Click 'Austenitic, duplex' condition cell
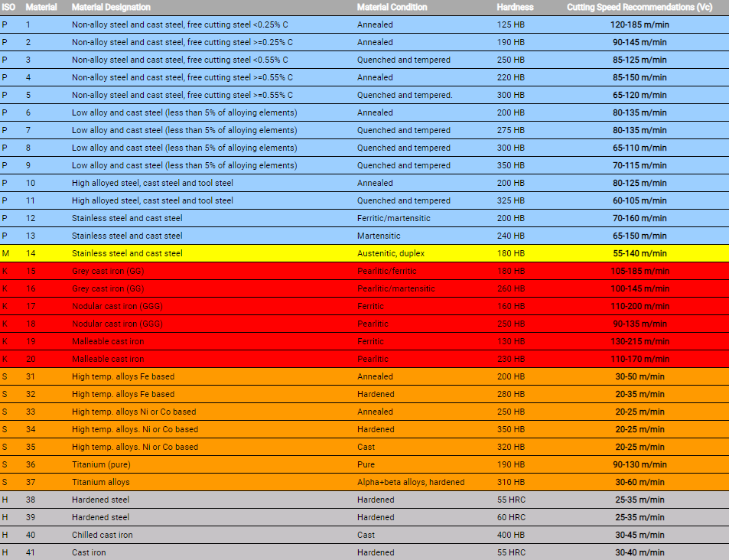The height and width of the screenshot is (560, 729). click(391, 253)
